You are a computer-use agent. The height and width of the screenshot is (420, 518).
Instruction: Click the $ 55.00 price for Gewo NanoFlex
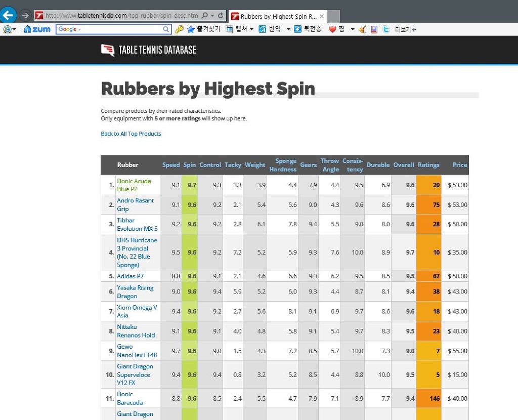point(455,351)
